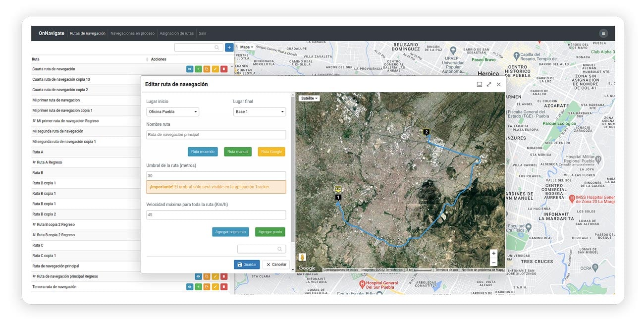Close the Editar ruta de navegación dialog
This screenshot has height=319, width=644.
pos(498,84)
